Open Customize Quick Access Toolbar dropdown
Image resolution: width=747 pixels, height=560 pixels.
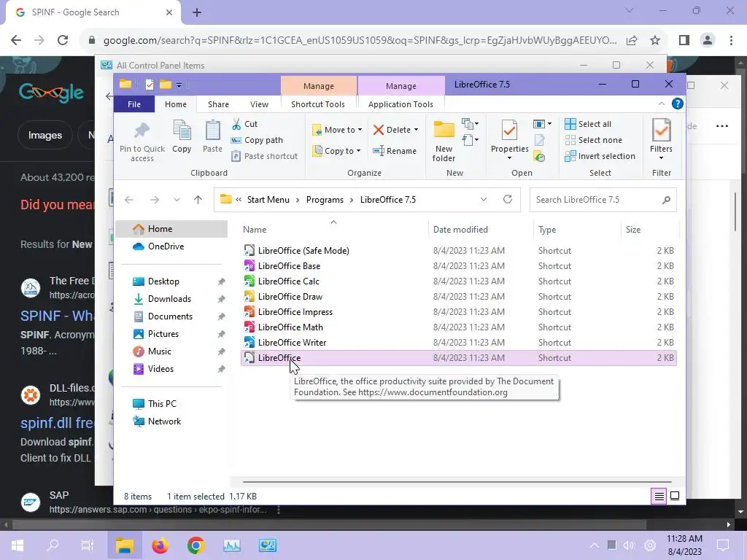179,85
